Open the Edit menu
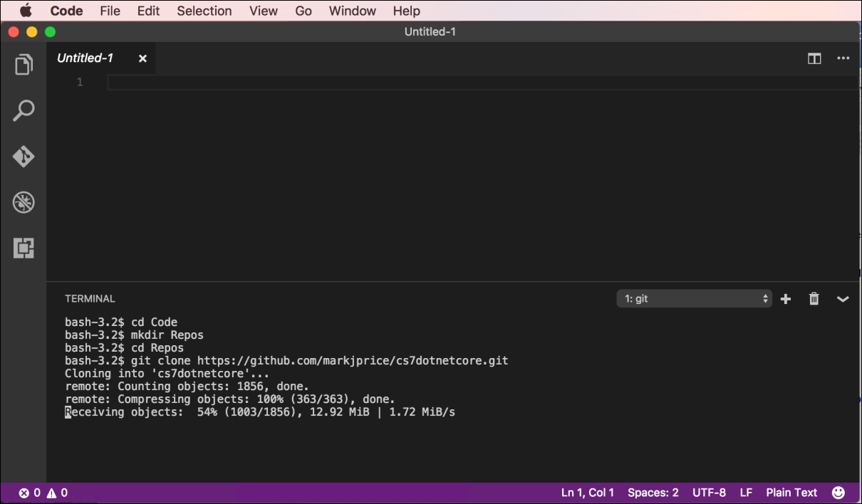Viewport: 862px width, 504px height. coord(149,11)
